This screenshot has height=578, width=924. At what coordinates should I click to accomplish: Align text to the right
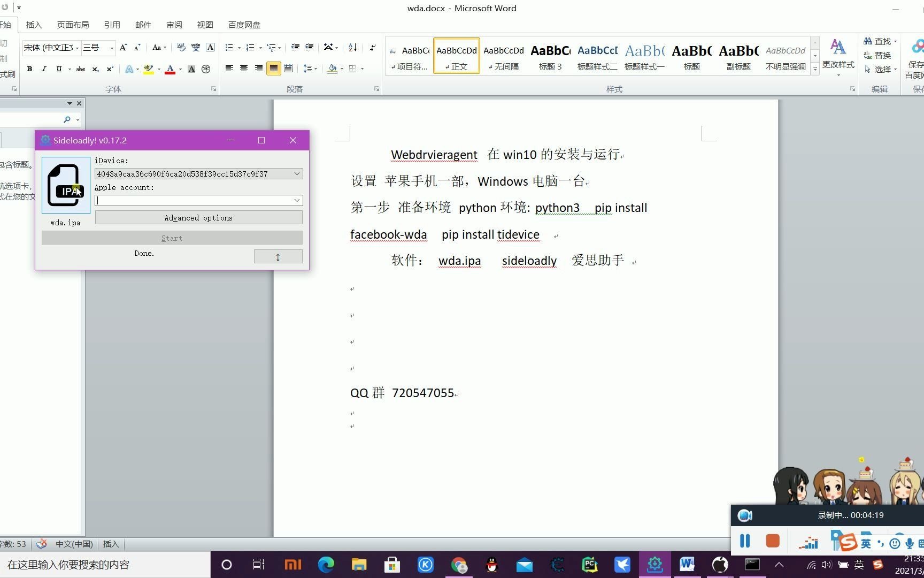pos(258,69)
